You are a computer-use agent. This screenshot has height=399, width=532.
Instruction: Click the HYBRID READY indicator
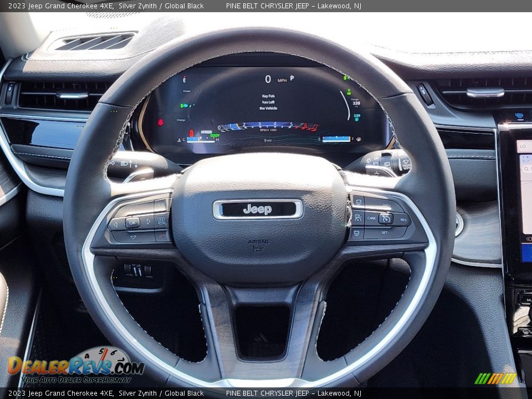click(x=210, y=134)
